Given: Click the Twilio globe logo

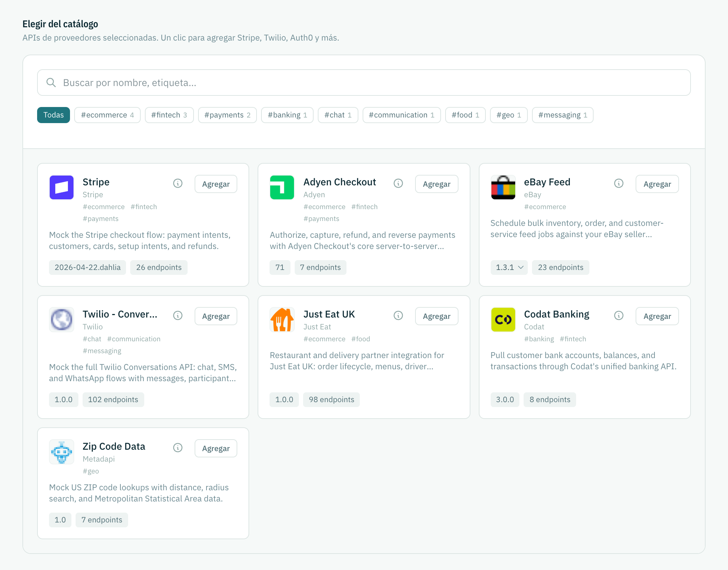Looking at the screenshot, I should pos(62,320).
